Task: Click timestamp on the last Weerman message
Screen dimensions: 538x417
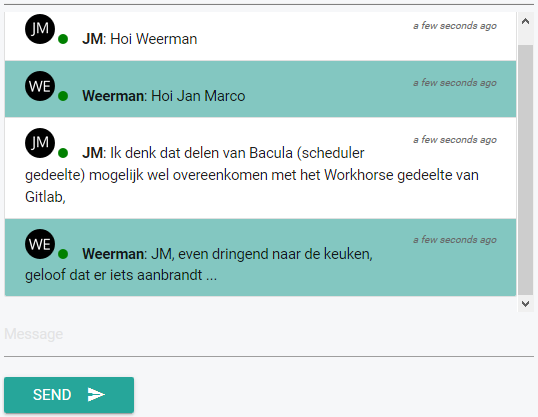Action: (x=455, y=240)
